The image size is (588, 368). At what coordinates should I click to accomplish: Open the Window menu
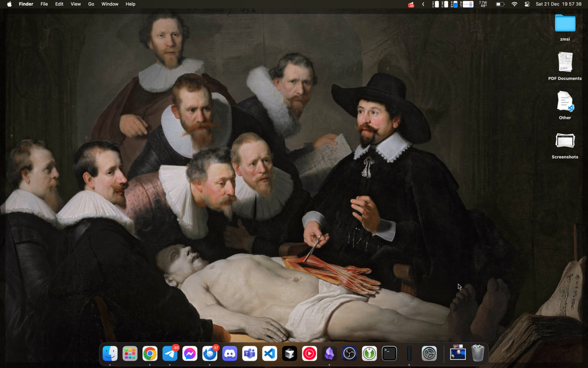tap(110, 4)
